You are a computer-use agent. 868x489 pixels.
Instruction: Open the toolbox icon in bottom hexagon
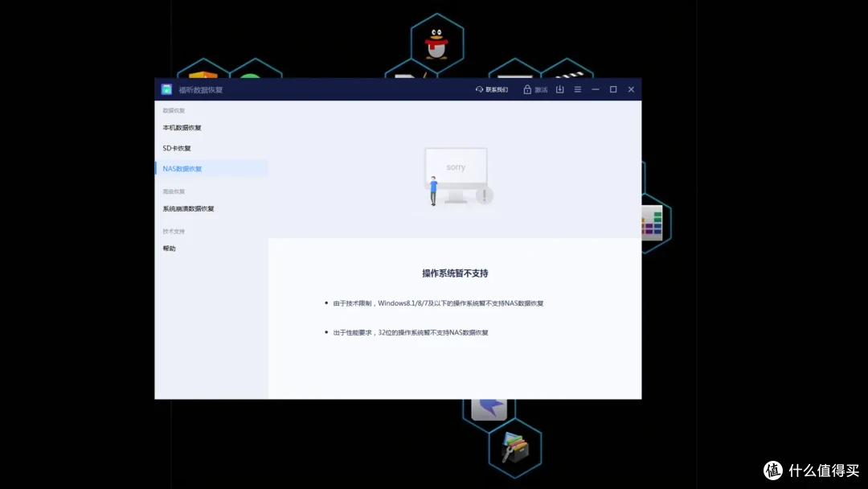click(x=515, y=447)
